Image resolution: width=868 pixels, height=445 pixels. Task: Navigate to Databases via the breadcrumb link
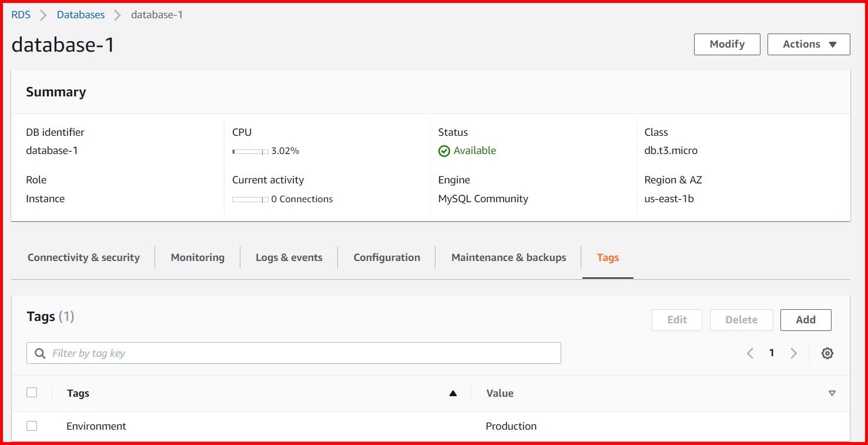[81, 14]
